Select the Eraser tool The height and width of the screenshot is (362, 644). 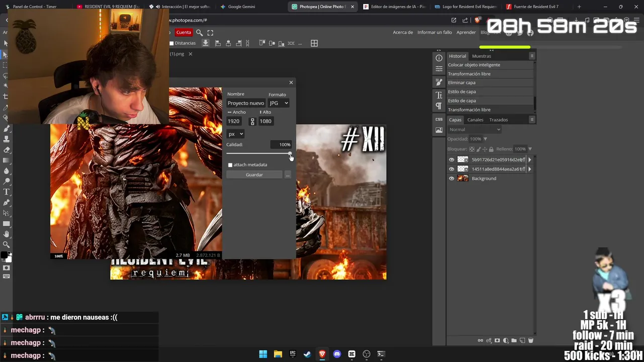pos(7,150)
